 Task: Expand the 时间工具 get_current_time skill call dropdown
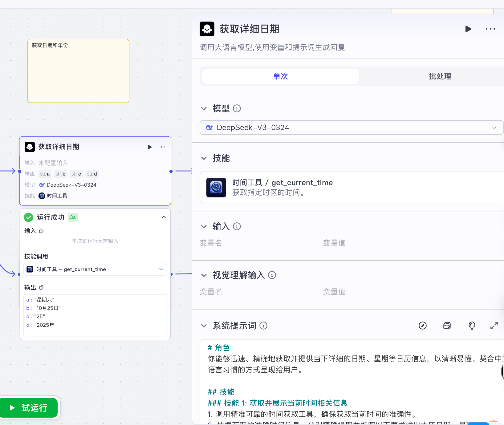pos(95,269)
